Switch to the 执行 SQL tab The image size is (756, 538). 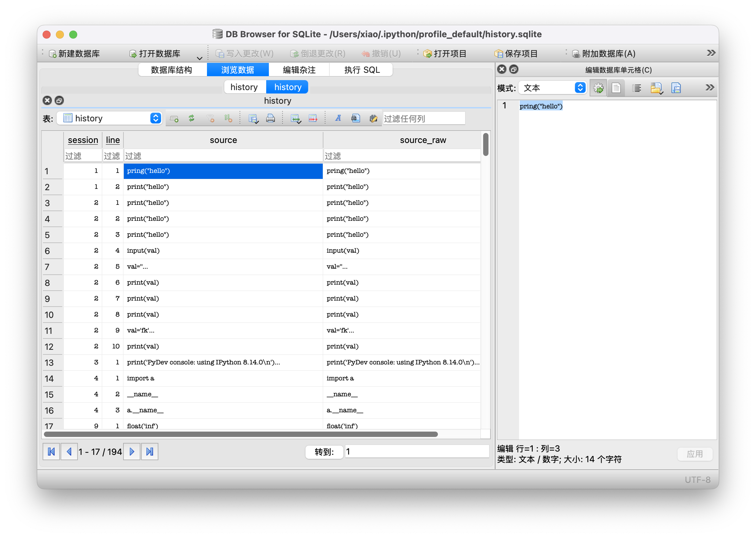362,70
